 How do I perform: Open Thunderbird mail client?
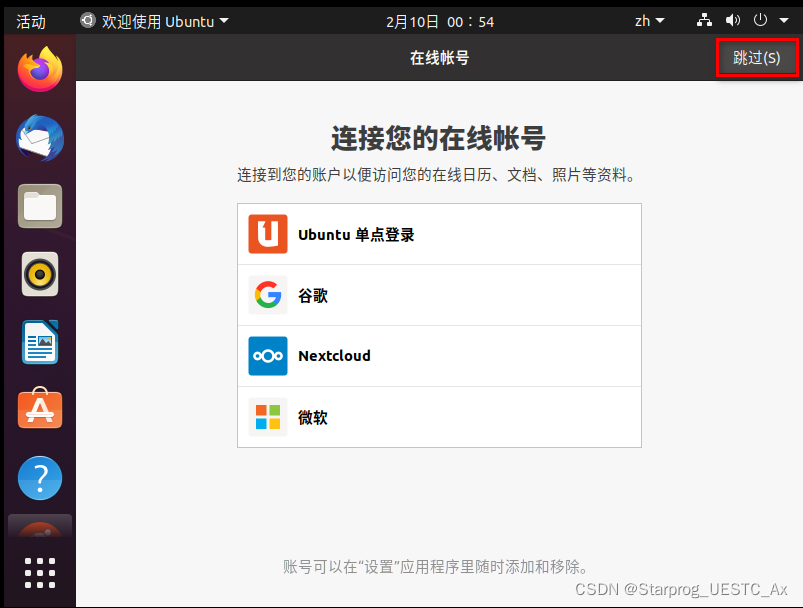tap(39, 138)
